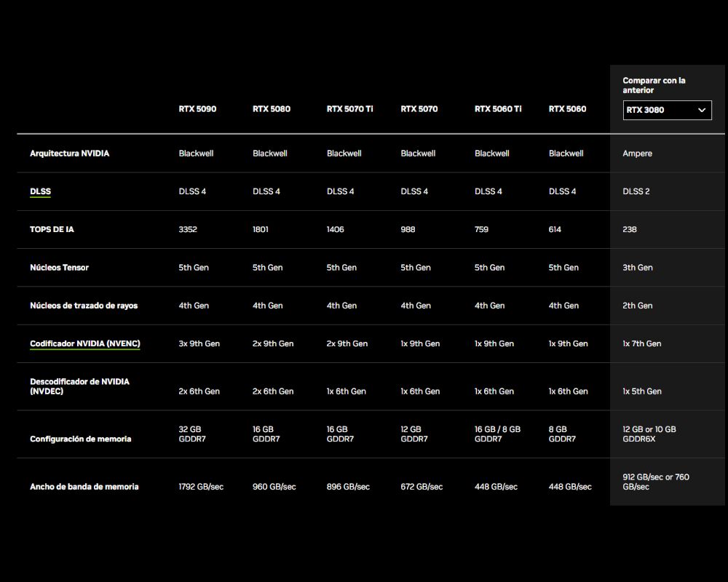Click the 32 GB GDDR7 memory cell
728x582 pixels.
coord(193,434)
